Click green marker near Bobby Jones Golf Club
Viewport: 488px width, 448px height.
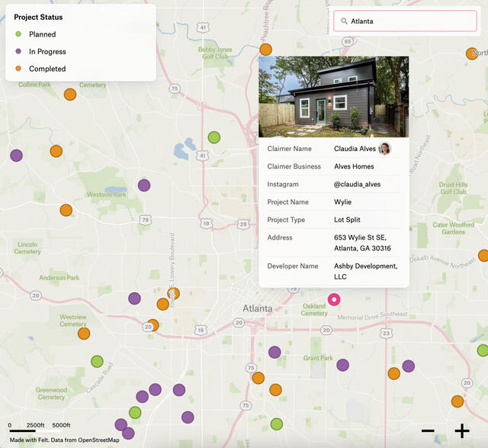tap(214, 137)
